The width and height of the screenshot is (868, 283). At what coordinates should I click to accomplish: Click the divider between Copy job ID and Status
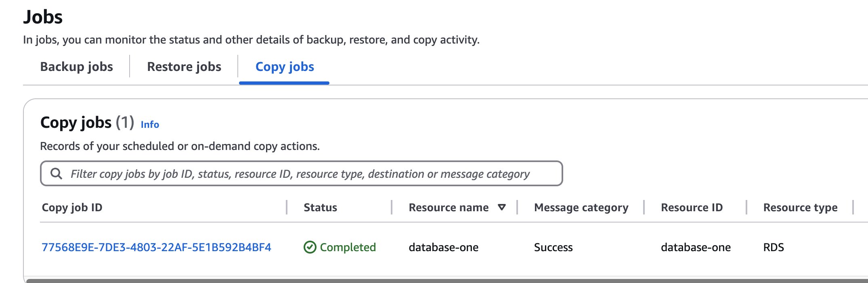(287, 207)
